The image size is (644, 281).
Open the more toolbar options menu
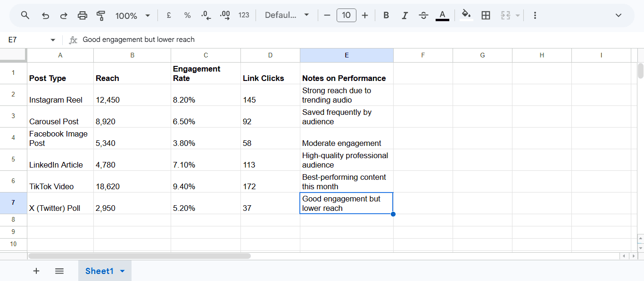click(x=535, y=16)
